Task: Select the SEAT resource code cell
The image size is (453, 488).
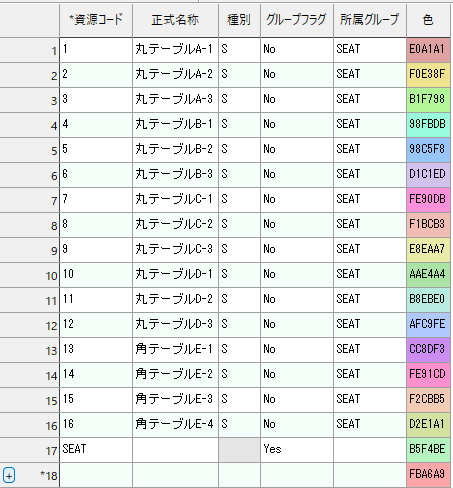Action: tap(96, 449)
